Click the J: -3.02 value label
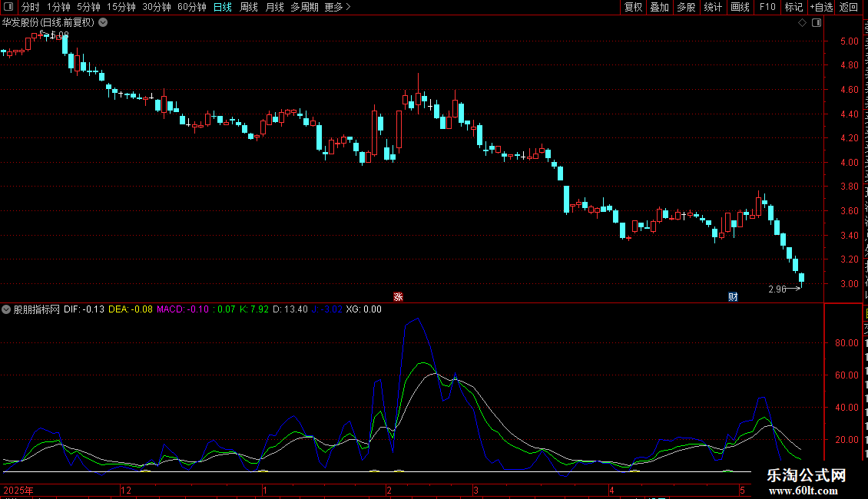Image resolution: width=868 pixels, height=499 pixels. coord(327,309)
